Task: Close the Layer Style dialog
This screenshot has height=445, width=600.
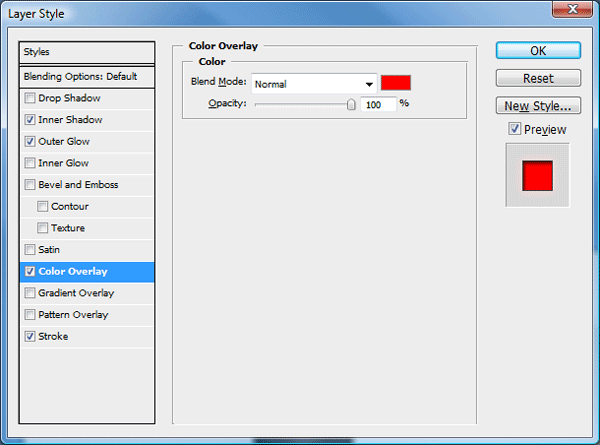Action: (x=572, y=9)
